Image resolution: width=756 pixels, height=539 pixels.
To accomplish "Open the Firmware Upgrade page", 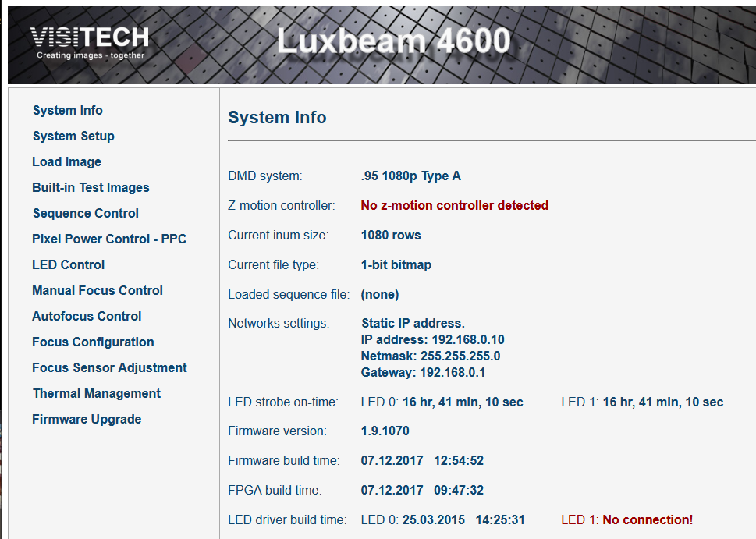I will click(x=87, y=419).
